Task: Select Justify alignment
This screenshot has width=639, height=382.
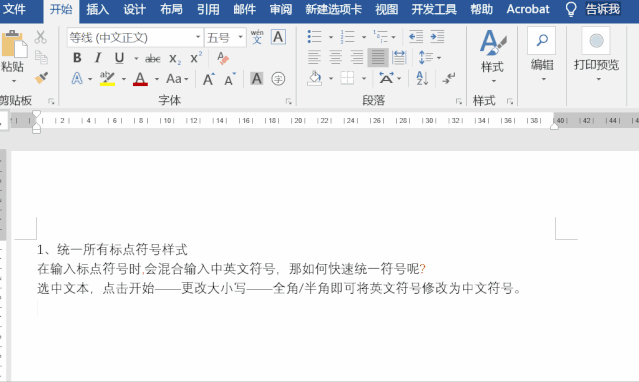Action: (378, 57)
